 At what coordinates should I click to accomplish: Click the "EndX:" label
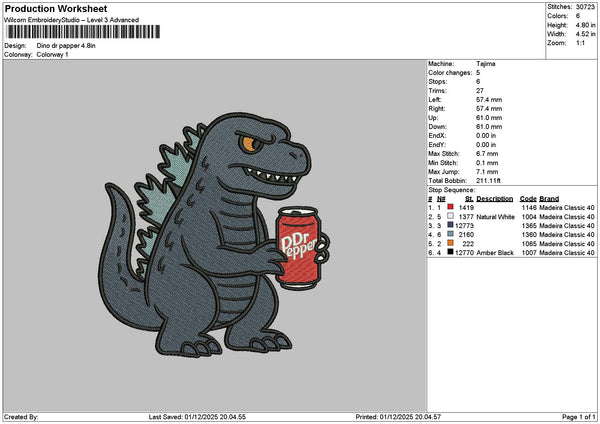point(437,135)
